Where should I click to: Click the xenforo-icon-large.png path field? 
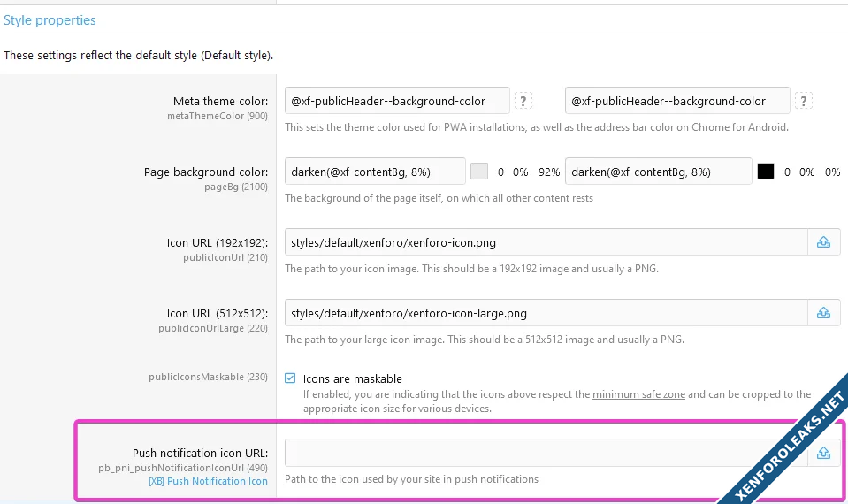546,312
